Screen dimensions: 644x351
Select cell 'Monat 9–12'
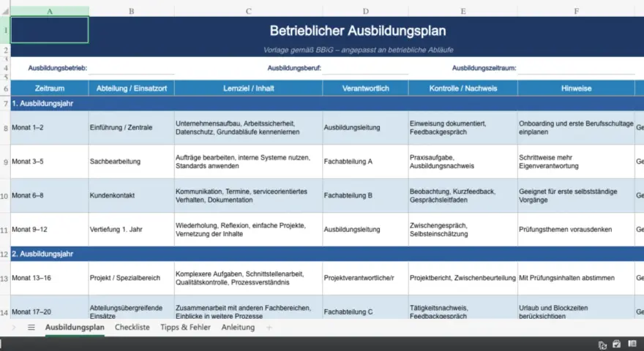click(x=50, y=230)
